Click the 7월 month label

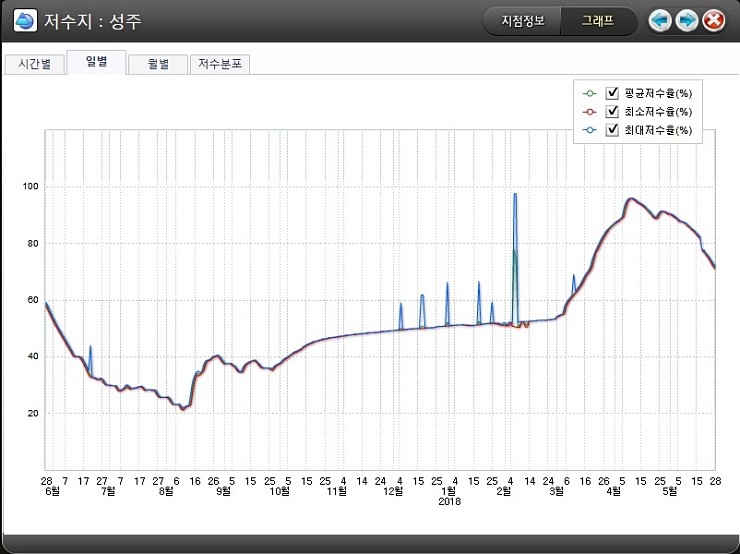(108, 491)
